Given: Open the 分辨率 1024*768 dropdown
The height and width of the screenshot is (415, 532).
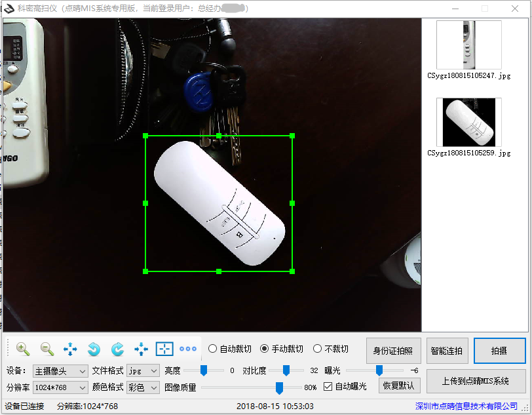Looking at the screenshot, I should (x=60, y=387).
